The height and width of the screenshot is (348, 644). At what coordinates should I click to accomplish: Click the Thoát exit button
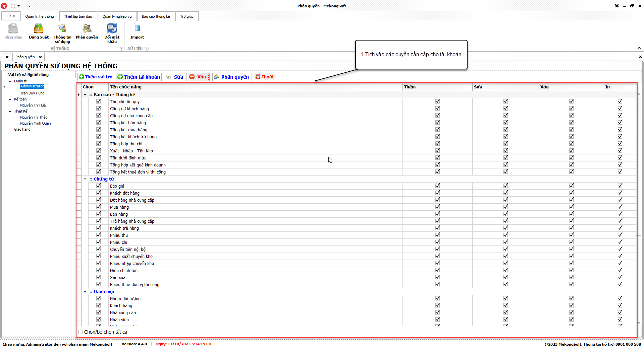[x=265, y=77]
